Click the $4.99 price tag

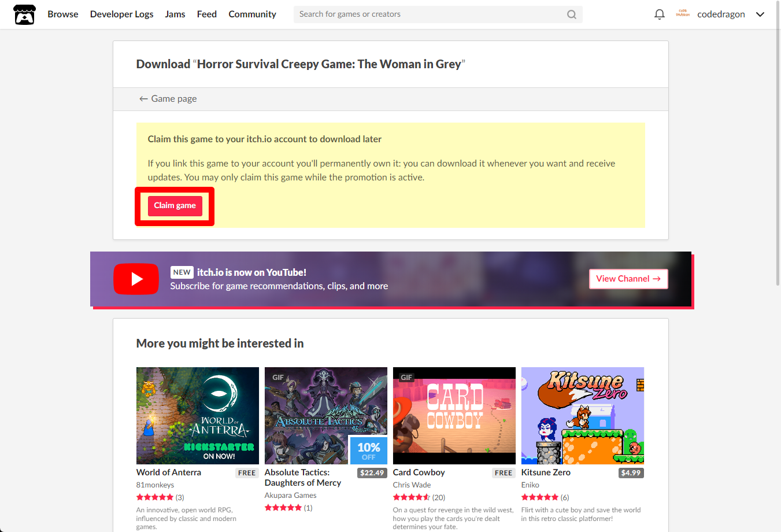(x=631, y=473)
